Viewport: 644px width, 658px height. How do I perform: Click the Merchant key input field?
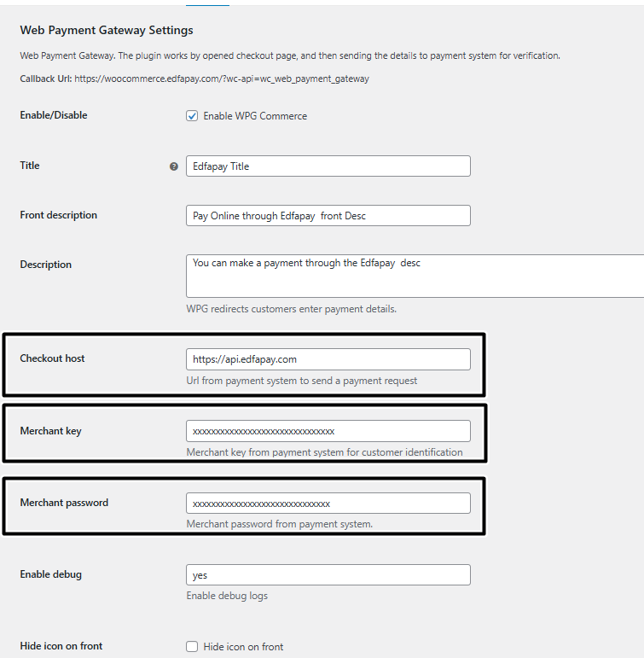[328, 431]
